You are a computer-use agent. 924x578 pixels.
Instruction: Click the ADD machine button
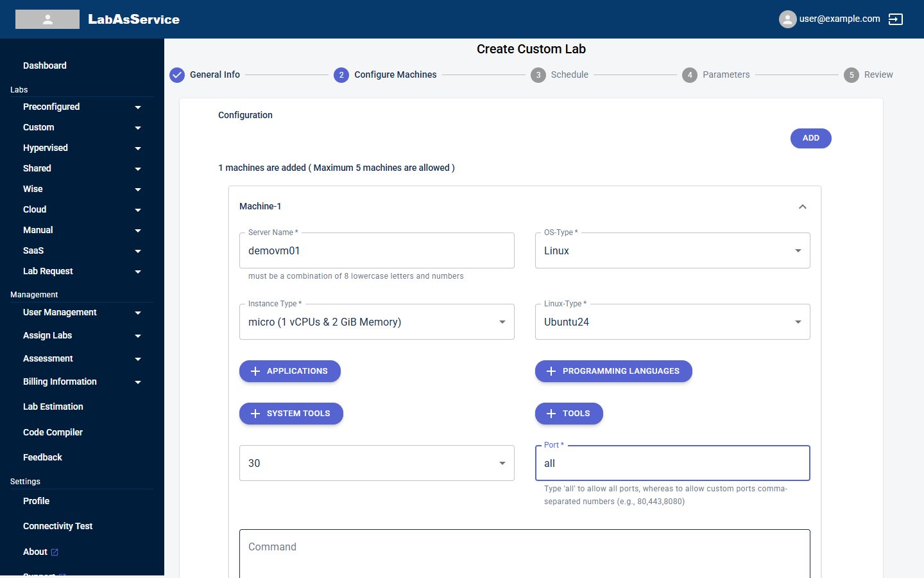coord(811,138)
